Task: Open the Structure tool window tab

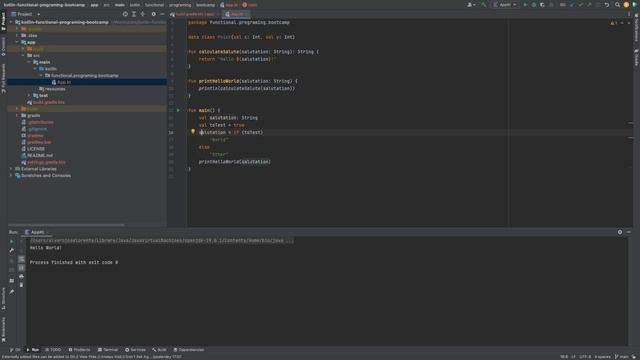Action: coord(3,298)
